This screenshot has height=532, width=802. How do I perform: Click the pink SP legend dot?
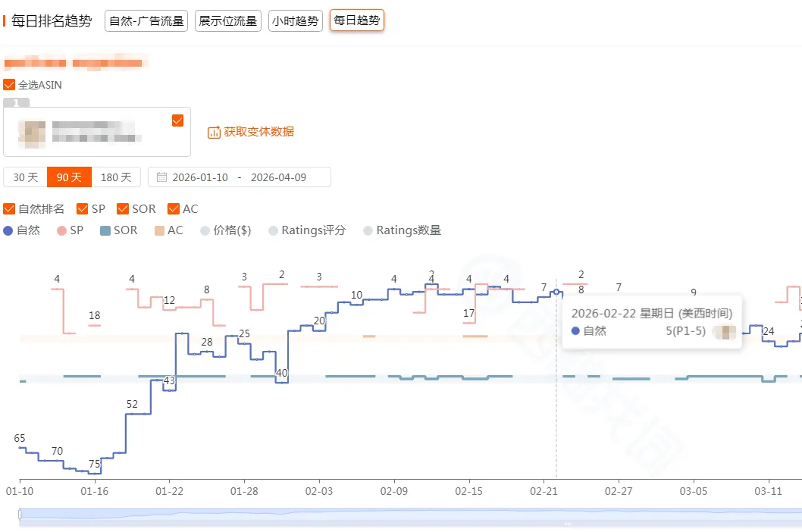pyautogui.click(x=62, y=230)
